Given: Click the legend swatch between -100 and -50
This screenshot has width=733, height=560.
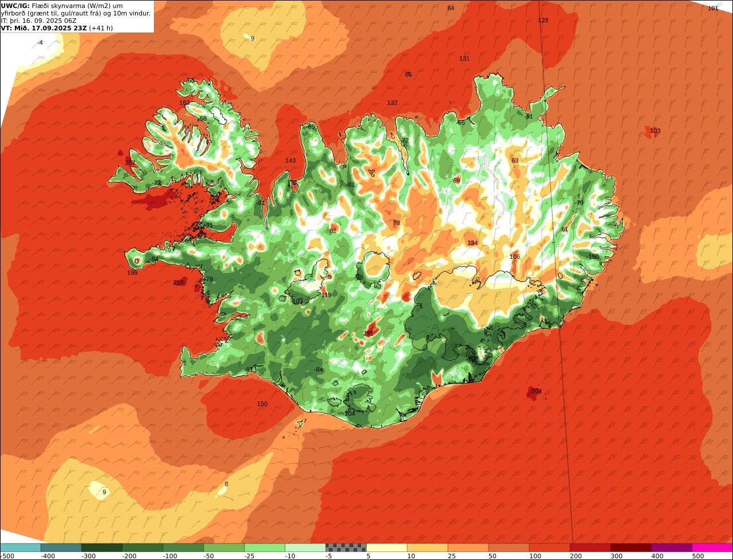Looking at the screenshot, I should tap(183, 547).
